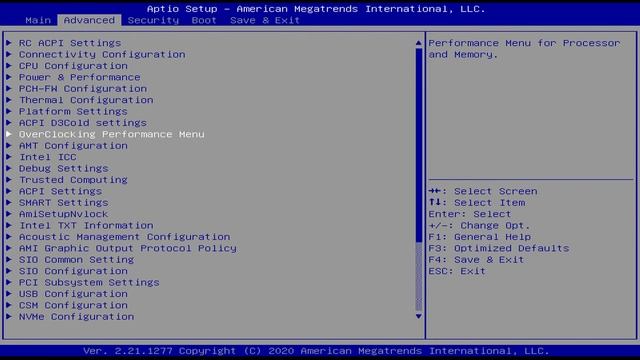Open Acoustic Management Configuration
This screenshot has width=640, height=360.
point(124,237)
